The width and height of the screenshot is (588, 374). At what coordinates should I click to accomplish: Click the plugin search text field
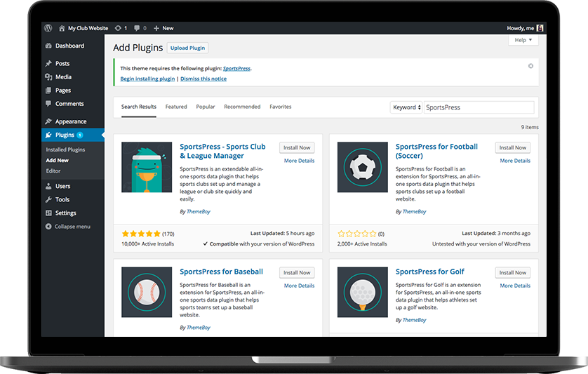479,107
